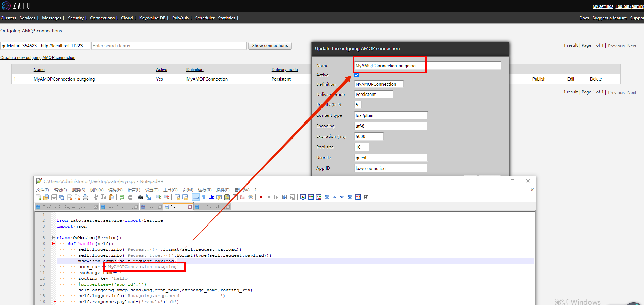The height and width of the screenshot is (305, 644).
Task: Toggle Show All Characters pilcrow icon
Action: coord(204,197)
